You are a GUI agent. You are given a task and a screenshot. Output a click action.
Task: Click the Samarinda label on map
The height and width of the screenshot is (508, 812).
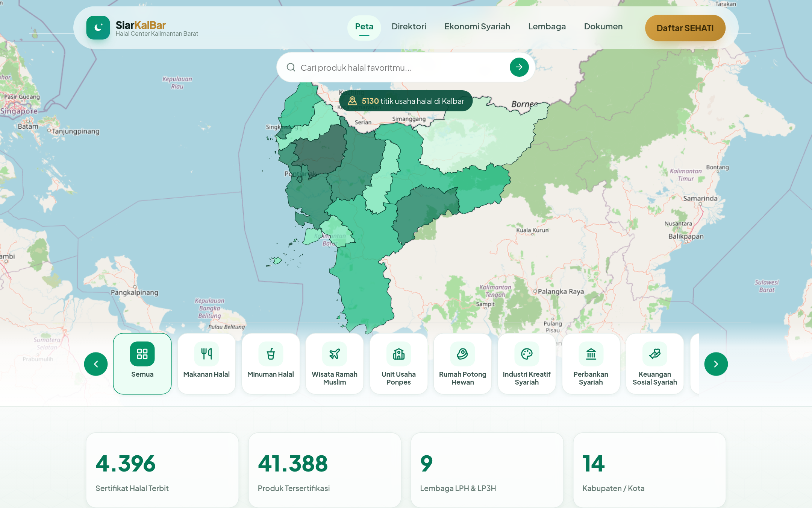tap(700, 198)
